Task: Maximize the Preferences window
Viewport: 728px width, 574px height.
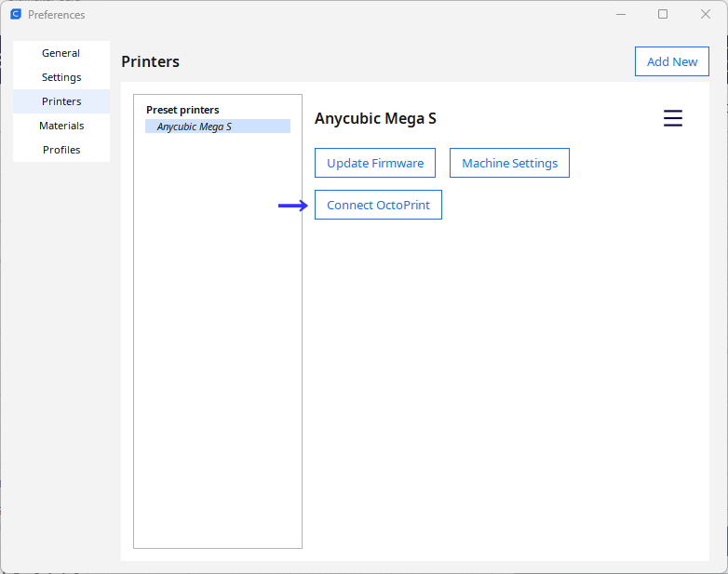Action: tap(663, 14)
